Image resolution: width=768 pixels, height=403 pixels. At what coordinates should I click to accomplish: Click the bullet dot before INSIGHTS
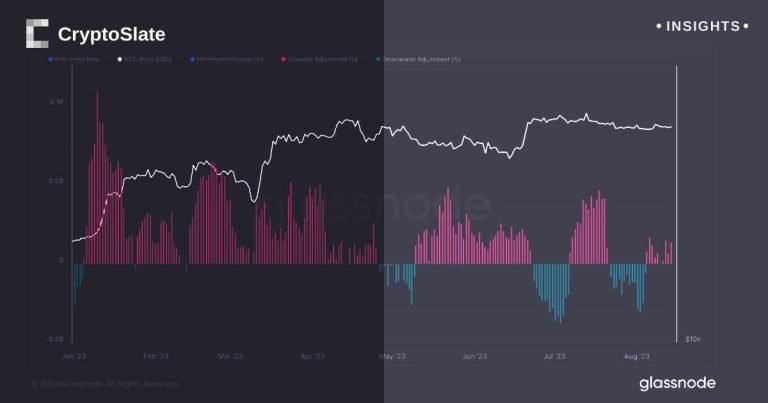(x=659, y=26)
